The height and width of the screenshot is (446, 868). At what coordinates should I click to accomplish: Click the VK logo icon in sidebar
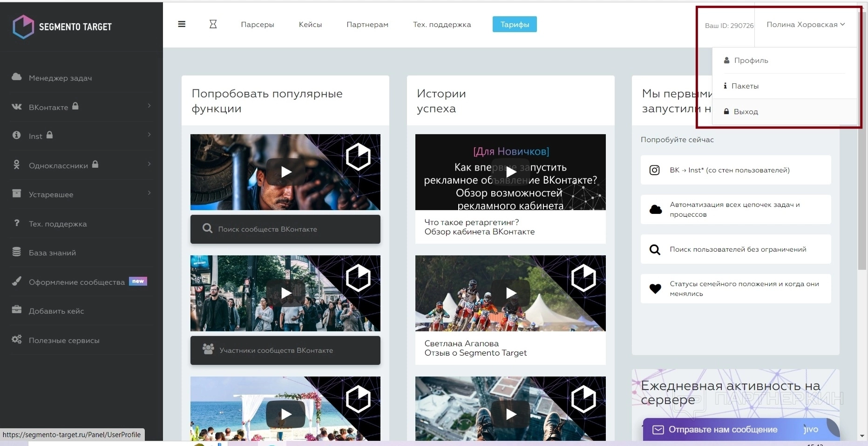click(x=17, y=107)
